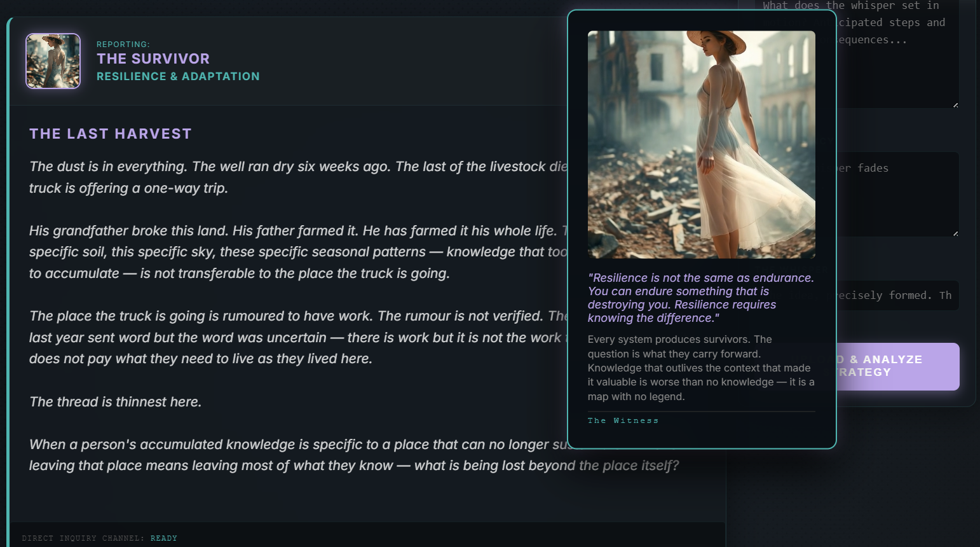Click 'The Witness' footer label in popup

point(623,421)
